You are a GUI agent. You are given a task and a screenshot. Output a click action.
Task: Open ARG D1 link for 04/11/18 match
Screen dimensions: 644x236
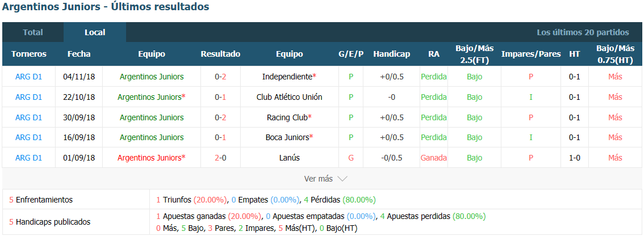click(29, 77)
